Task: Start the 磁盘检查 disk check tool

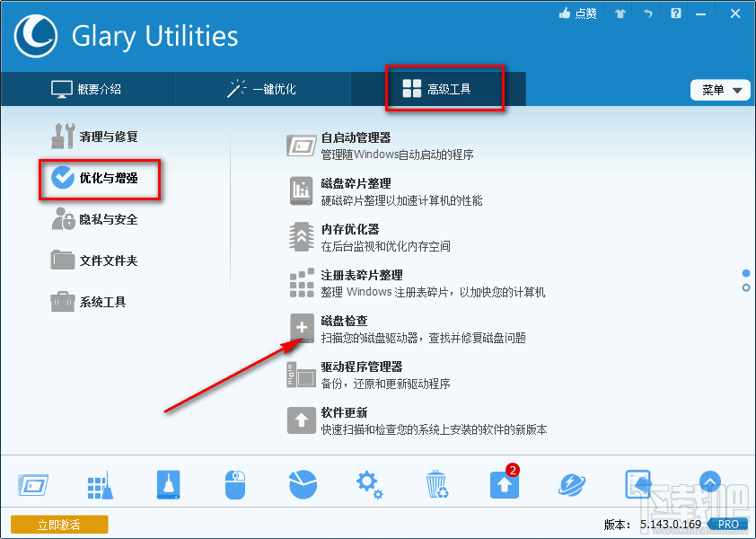Action: (301, 327)
